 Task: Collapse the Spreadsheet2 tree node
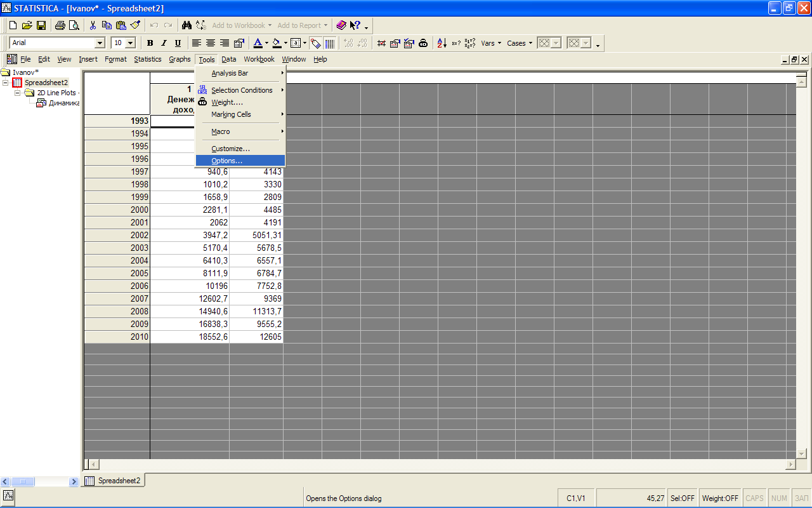pyautogui.click(x=6, y=83)
